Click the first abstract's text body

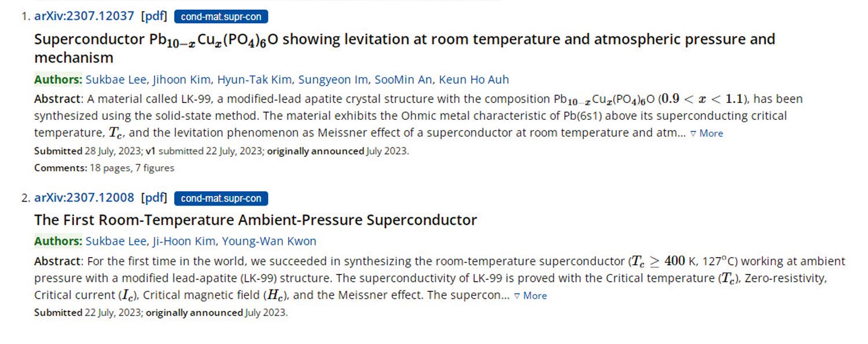pos(405,116)
